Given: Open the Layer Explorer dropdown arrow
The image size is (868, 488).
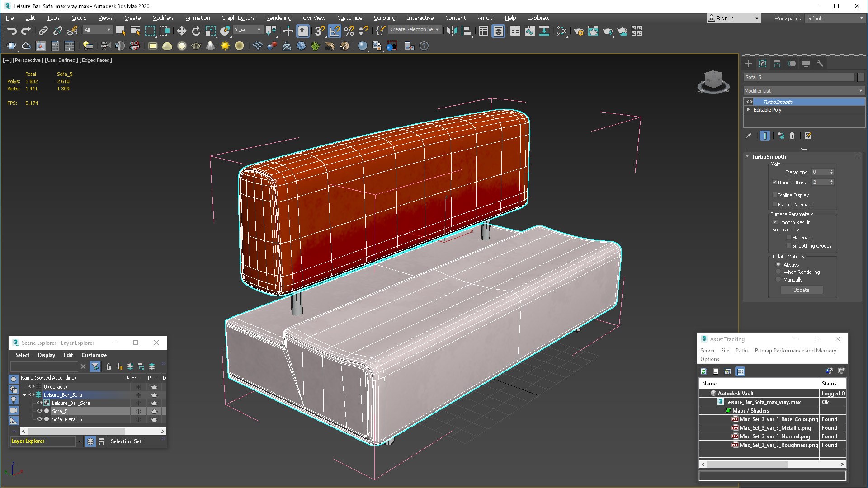Looking at the screenshot, I should pos(79,441).
